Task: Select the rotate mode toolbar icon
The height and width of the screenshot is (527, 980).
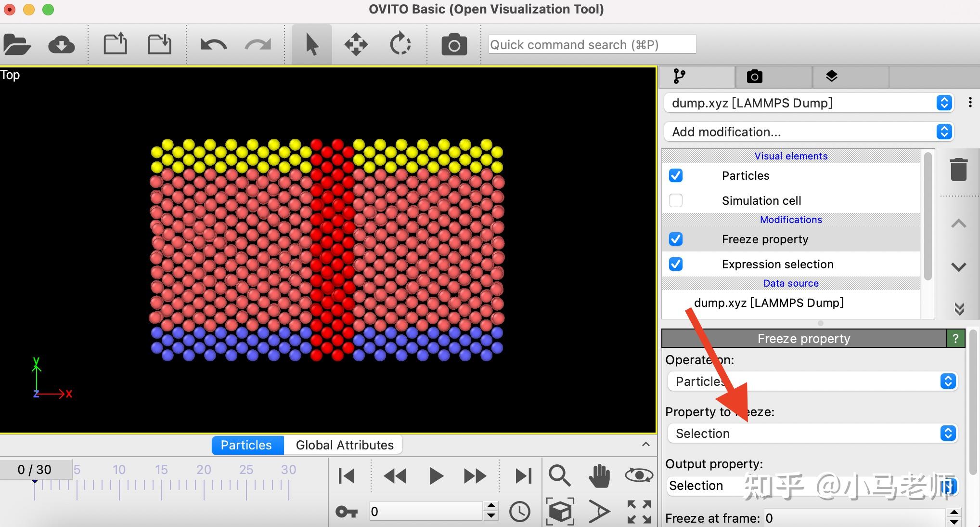Action: (400, 45)
